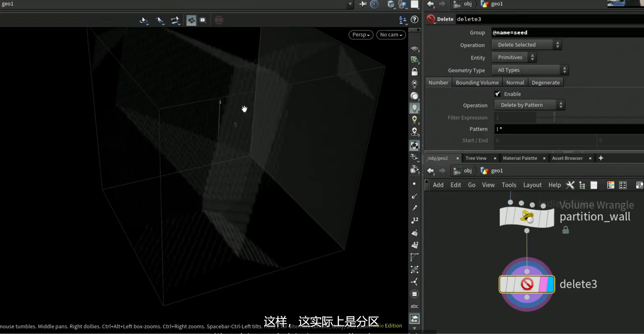Toggle the viewport lock camera icon
The width and height of the screenshot is (644, 334).
(x=415, y=72)
